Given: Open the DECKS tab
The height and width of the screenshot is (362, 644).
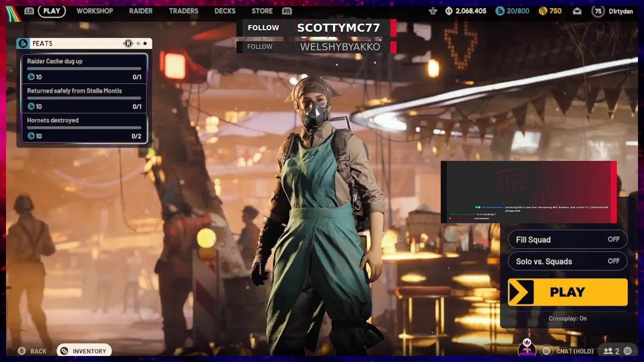Looking at the screenshot, I should coord(225,11).
